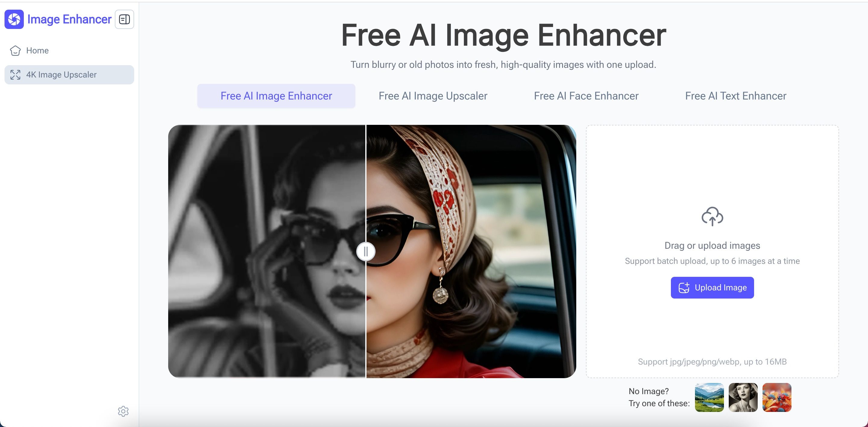Viewport: 868px width, 427px height.
Task: Click the Image Enhancer brand title
Action: point(69,19)
